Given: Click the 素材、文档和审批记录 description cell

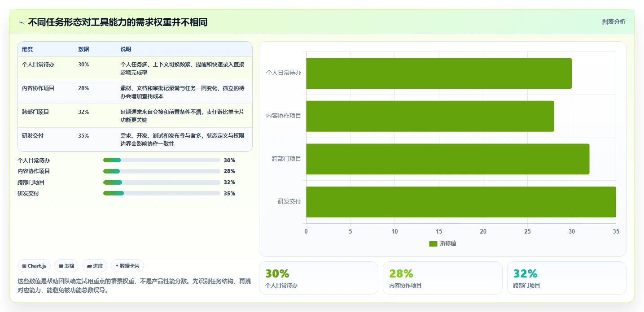Looking at the screenshot, I should [184, 92].
